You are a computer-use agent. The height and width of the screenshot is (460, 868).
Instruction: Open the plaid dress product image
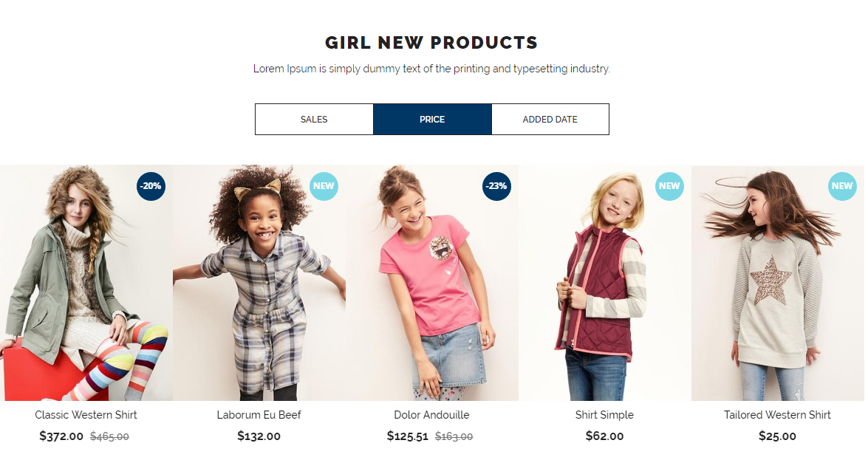259,283
